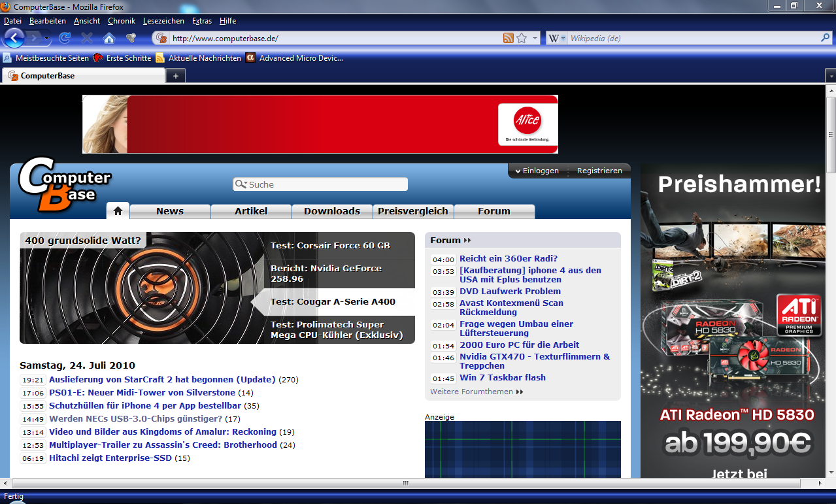
Task: Open forum thread Win 7 Taskbar flash
Action: pyautogui.click(x=503, y=378)
